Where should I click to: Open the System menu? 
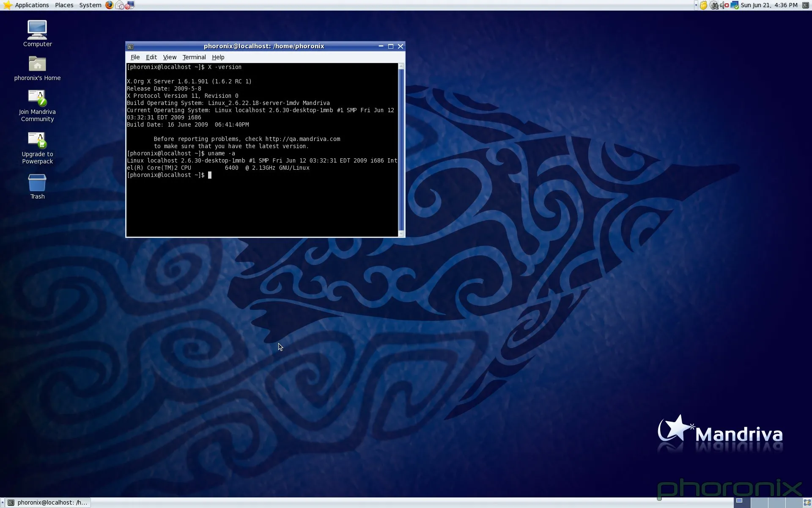tap(90, 5)
